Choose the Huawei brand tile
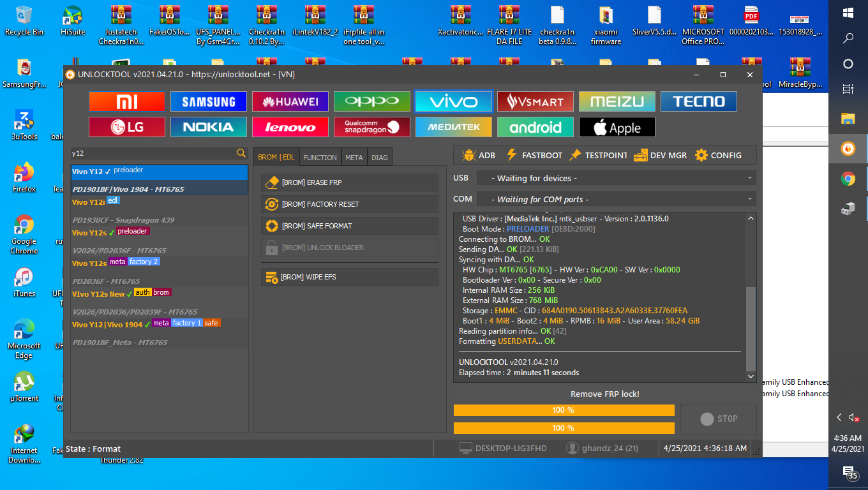The height and width of the screenshot is (490, 868). 290,101
